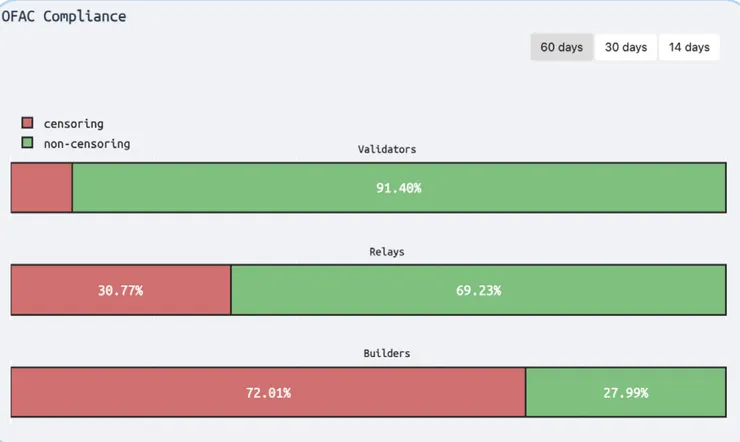The height and width of the screenshot is (442, 740).
Task: Click the Validators chart title
Action: [387, 150]
